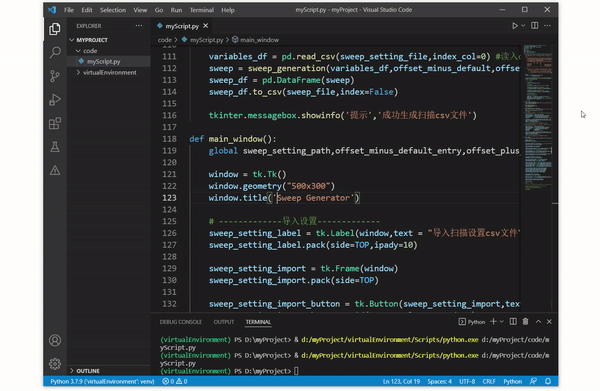Open the Search view in activity bar
This screenshot has height=391, width=600.
[x=55, y=52]
